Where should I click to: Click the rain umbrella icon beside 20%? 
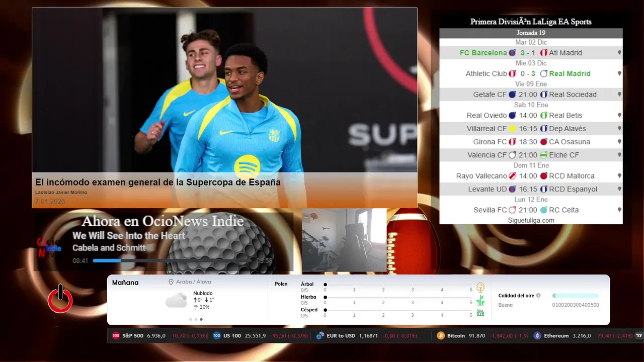pos(196,307)
